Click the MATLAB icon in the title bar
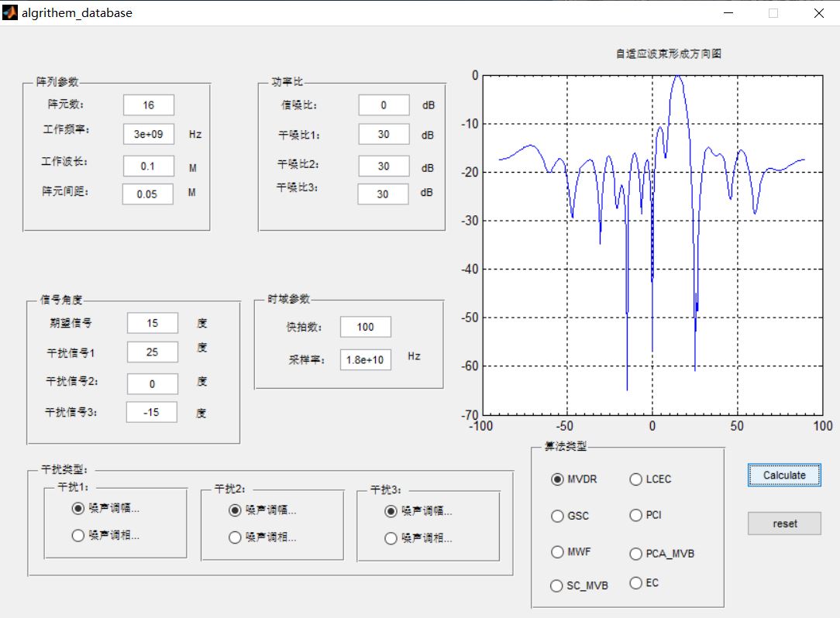Viewport: 840px width, 618px height. point(9,12)
